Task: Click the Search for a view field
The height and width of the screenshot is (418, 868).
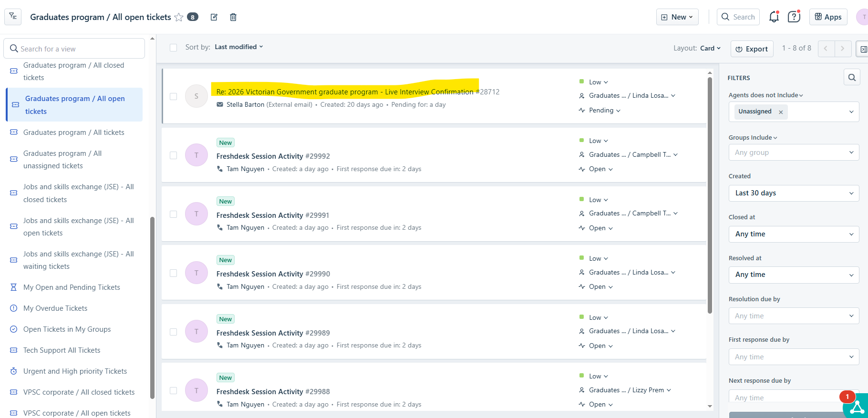Action: 74,49
